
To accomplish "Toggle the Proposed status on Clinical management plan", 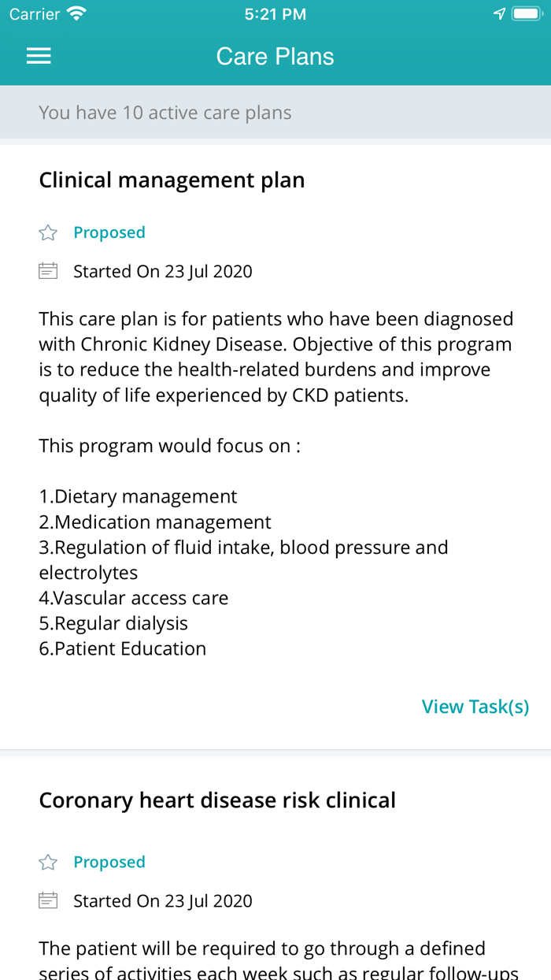I will pyautogui.click(x=109, y=232).
